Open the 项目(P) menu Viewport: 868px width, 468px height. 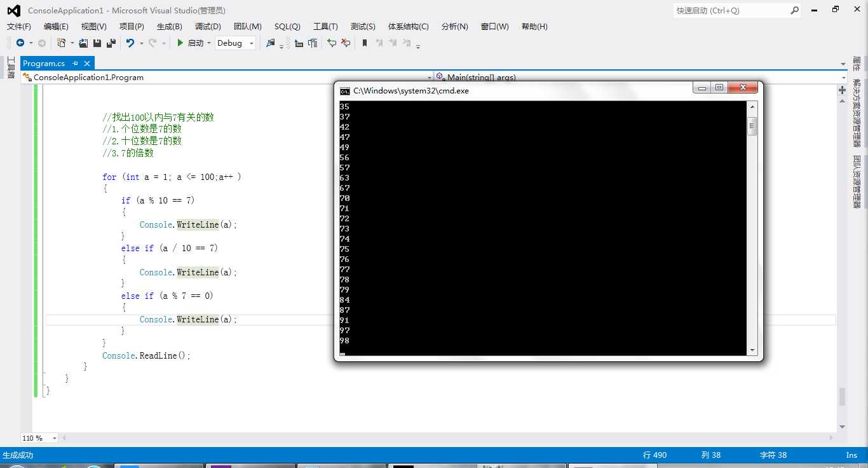click(132, 27)
